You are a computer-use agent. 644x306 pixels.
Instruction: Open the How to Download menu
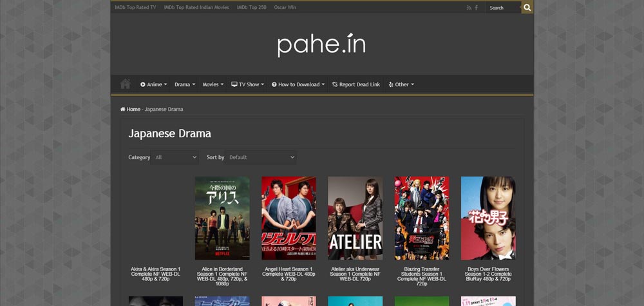point(298,84)
